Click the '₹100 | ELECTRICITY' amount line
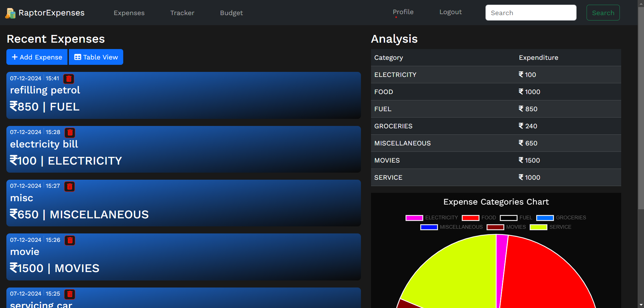This screenshot has height=308, width=644. (66, 161)
